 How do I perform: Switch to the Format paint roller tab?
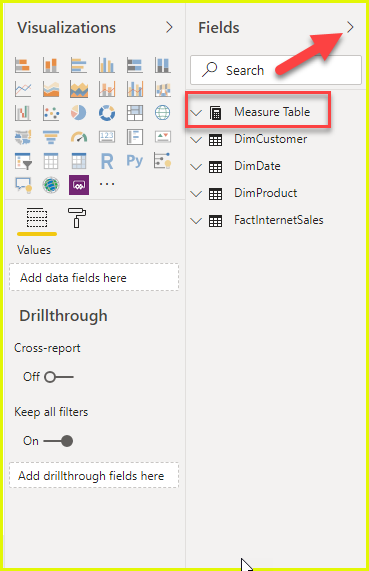pos(77,218)
